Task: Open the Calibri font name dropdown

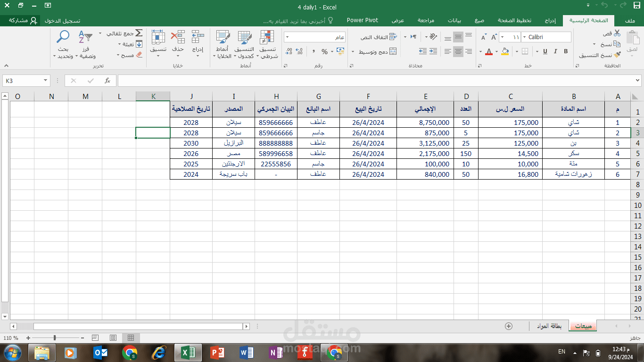Action: point(523,37)
